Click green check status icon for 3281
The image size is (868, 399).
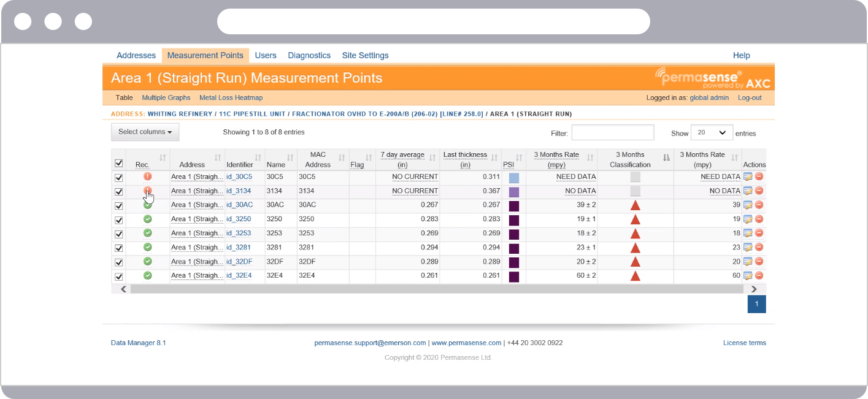(x=147, y=246)
